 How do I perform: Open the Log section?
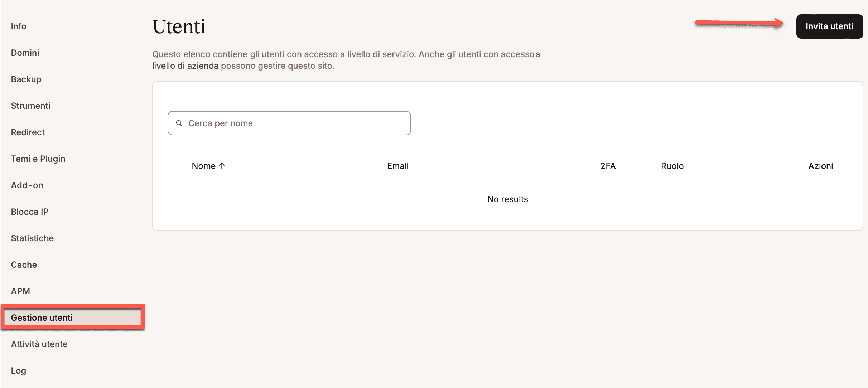[19, 371]
